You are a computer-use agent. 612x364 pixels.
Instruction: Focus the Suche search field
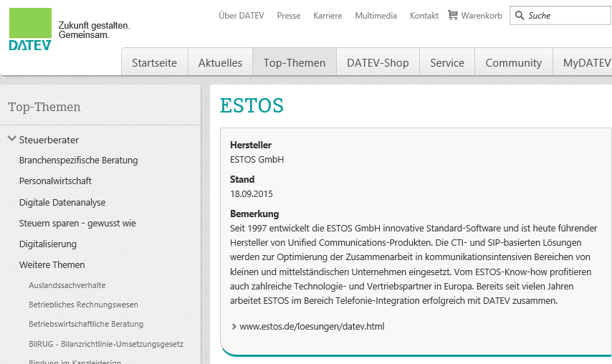point(560,16)
